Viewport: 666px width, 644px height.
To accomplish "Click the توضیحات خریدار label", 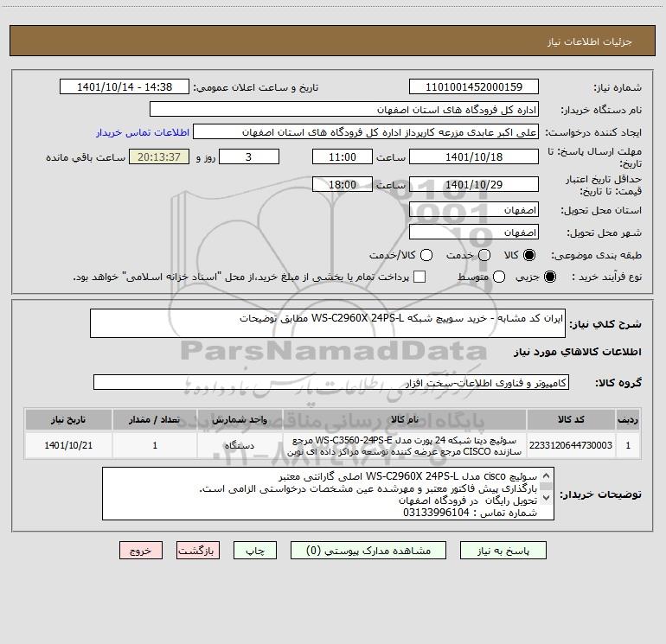I will click(600, 494).
